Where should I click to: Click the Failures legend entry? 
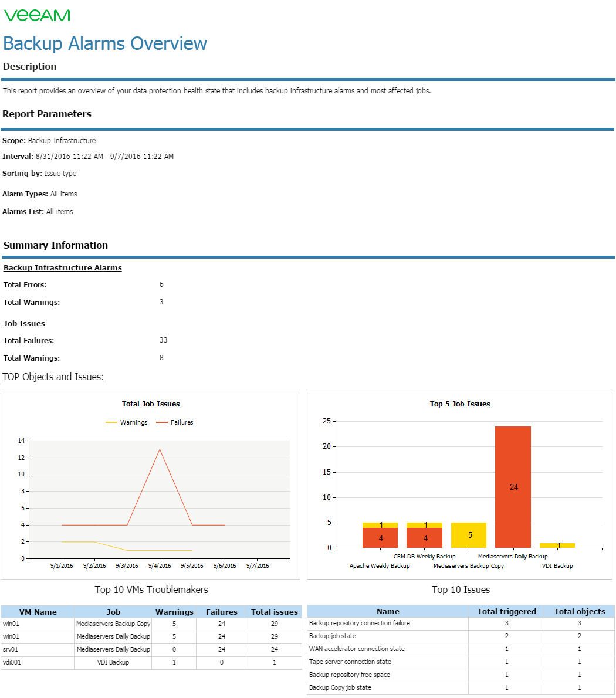[x=175, y=422]
